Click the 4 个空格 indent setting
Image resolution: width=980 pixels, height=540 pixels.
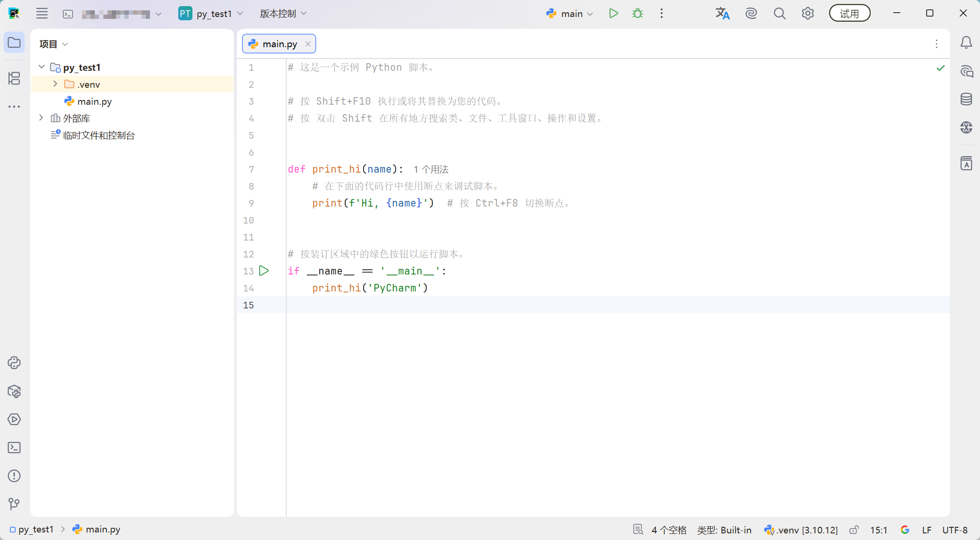click(669, 530)
